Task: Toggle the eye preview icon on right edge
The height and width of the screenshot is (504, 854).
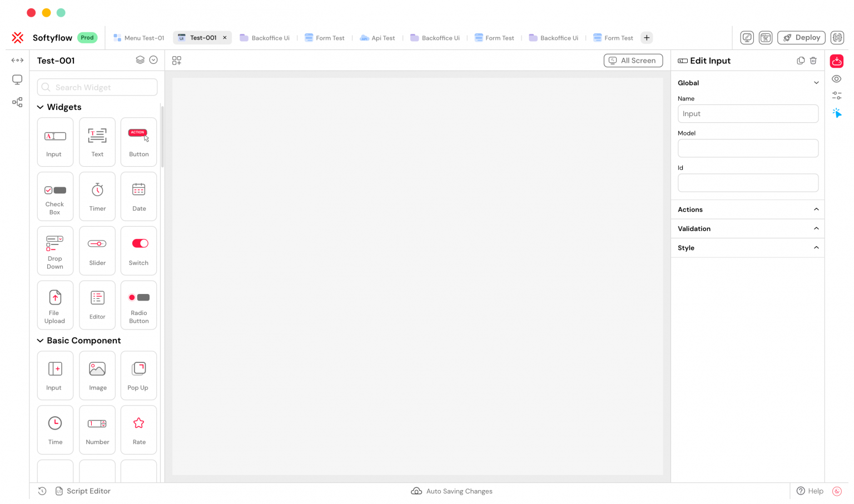Action: click(x=837, y=78)
